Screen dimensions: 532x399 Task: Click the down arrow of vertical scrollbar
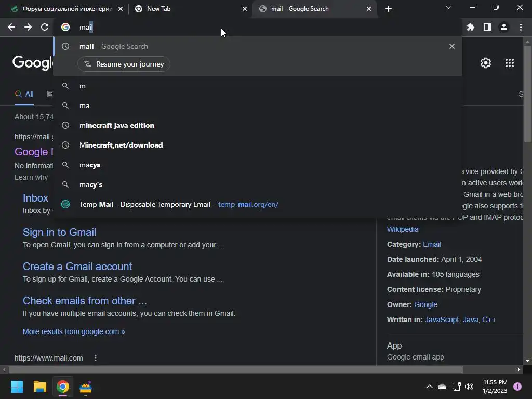click(527, 361)
